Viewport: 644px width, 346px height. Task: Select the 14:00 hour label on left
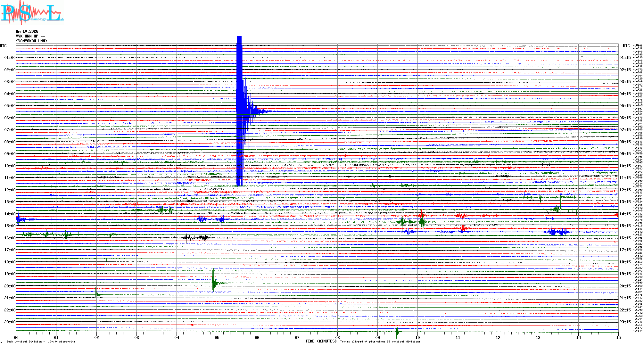(x=10, y=214)
